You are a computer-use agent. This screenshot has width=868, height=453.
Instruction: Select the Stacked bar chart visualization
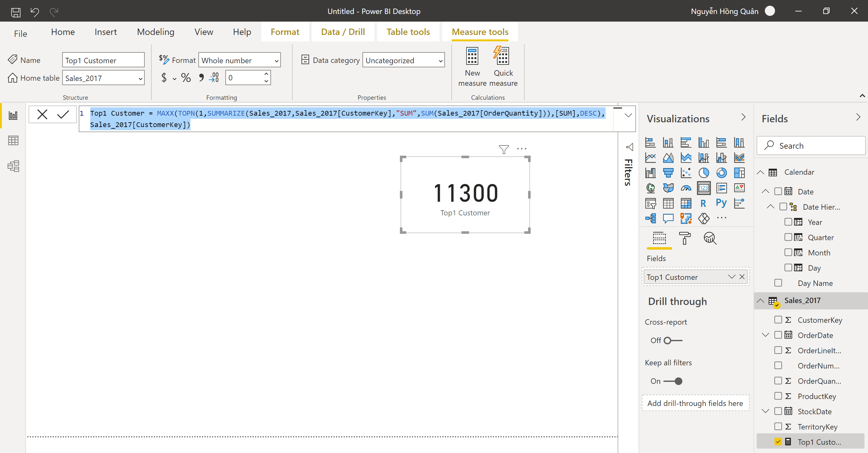click(650, 142)
